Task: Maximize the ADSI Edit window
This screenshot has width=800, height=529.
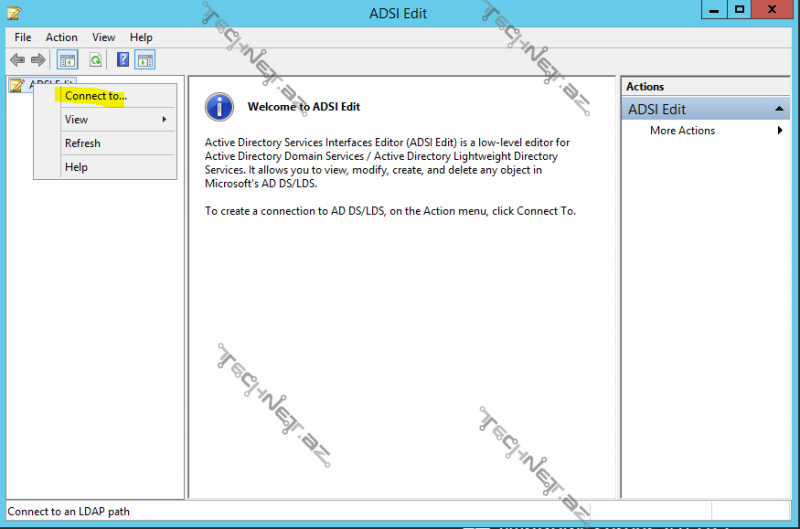Action: [740, 10]
